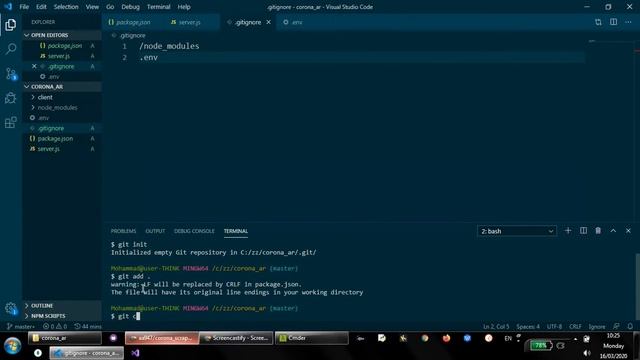Viewport: 640px width, 360px height.
Task: Switch to the server.js editor tab
Action: tap(189, 22)
